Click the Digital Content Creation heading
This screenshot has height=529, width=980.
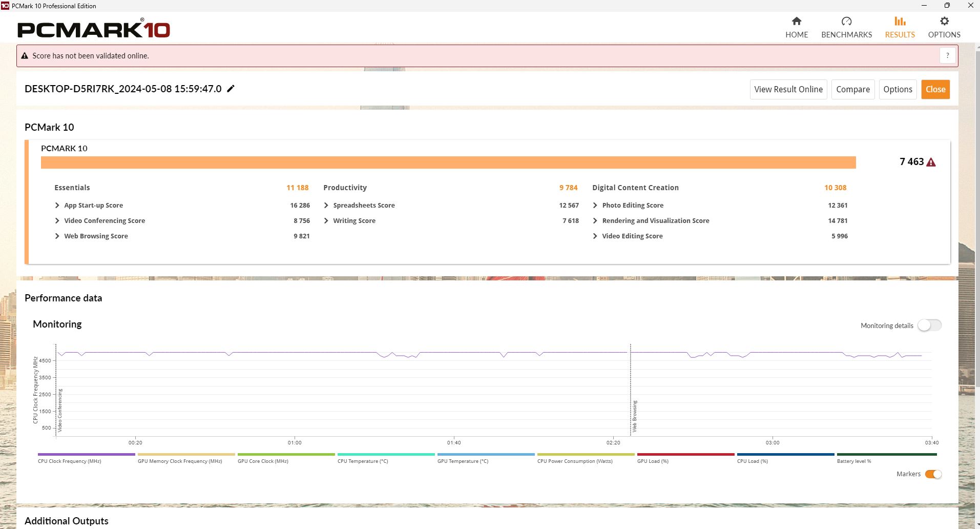point(635,188)
